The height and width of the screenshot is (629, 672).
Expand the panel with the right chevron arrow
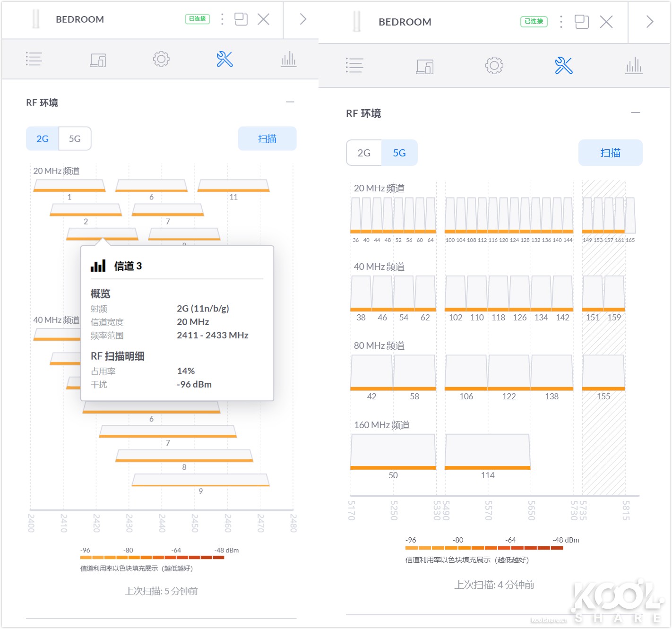point(302,19)
